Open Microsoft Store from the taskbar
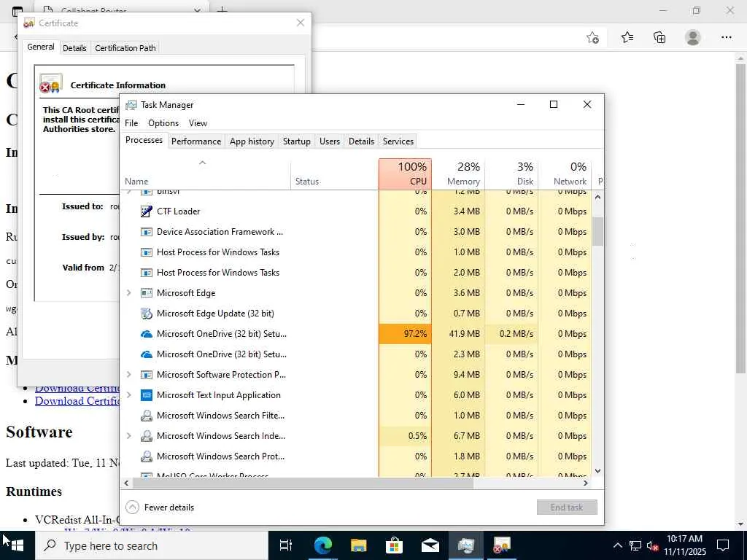747x560 pixels. [394, 545]
